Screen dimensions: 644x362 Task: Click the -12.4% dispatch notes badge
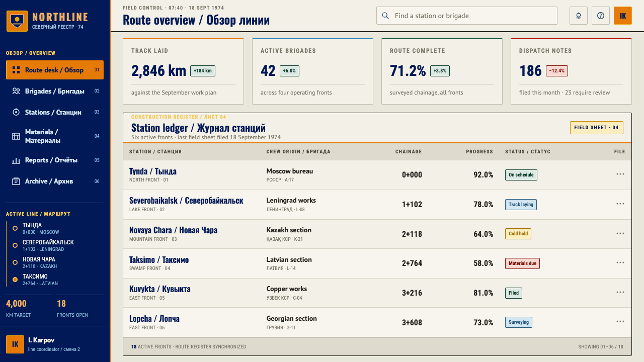point(557,71)
